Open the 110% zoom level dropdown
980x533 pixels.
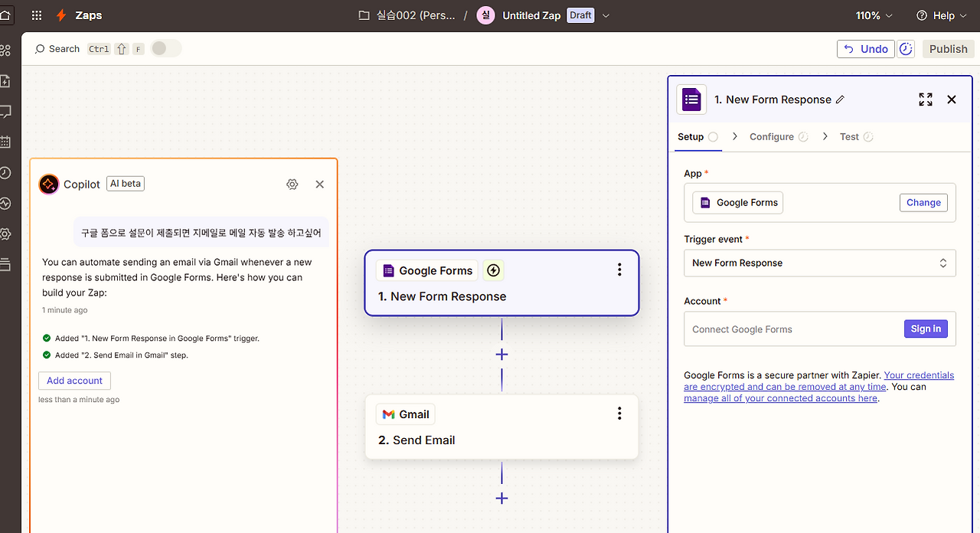pos(874,15)
